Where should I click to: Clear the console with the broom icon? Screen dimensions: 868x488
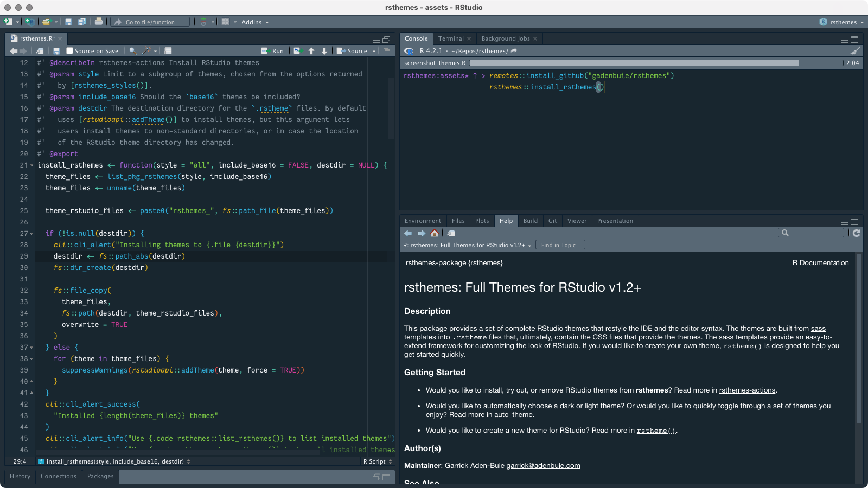click(855, 50)
